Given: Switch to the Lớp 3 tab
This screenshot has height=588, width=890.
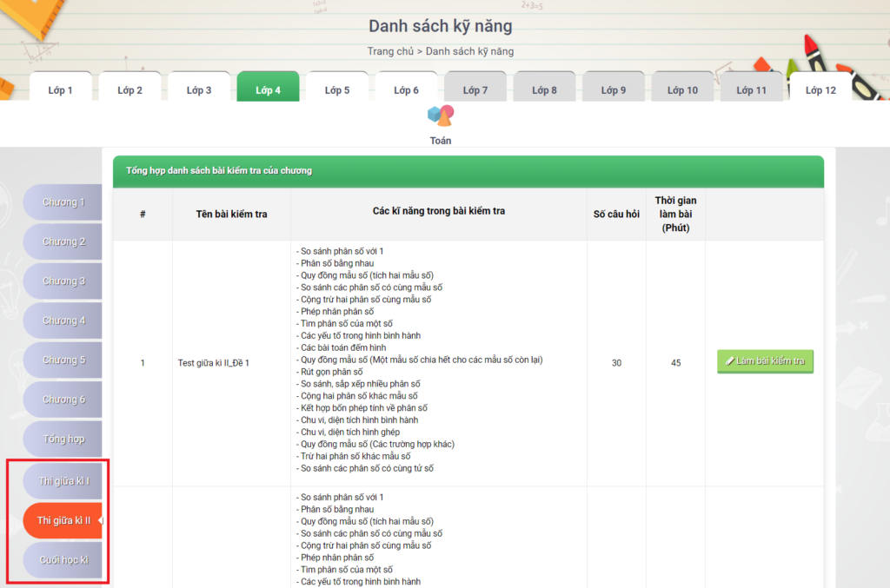Looking at the screenshot, I should 199,87.
